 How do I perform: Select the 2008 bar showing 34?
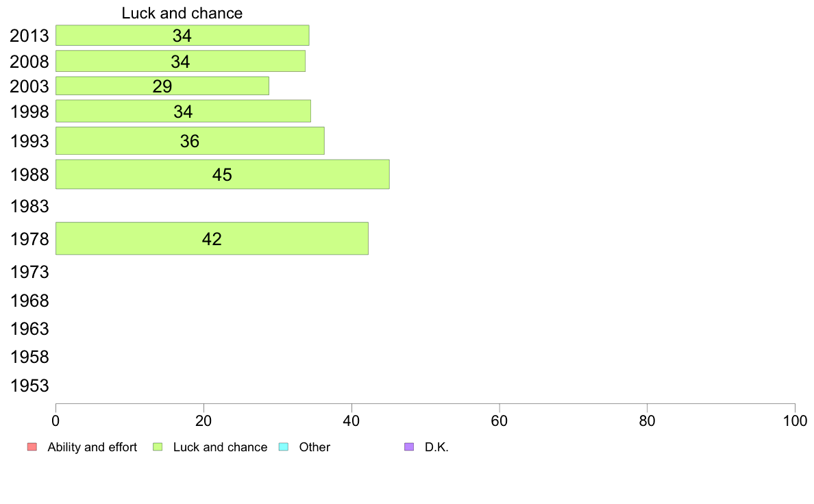(x=181, y=61)
